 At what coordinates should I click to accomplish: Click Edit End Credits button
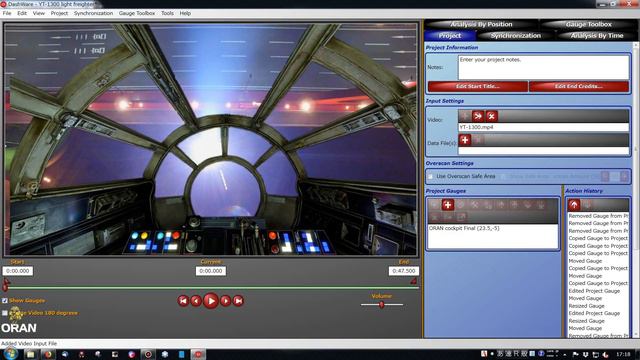pos(579,87)
